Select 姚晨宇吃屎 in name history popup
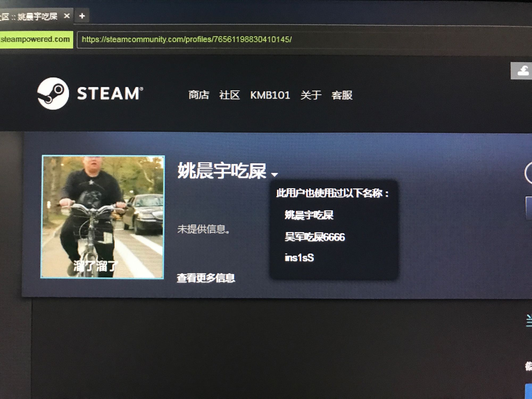Screen dimensions: 532x399 tap(309, 215)
